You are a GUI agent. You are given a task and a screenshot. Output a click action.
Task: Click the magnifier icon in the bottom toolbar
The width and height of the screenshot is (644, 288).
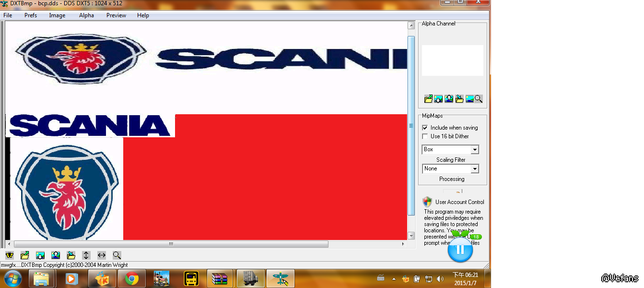tap(117, 255)
